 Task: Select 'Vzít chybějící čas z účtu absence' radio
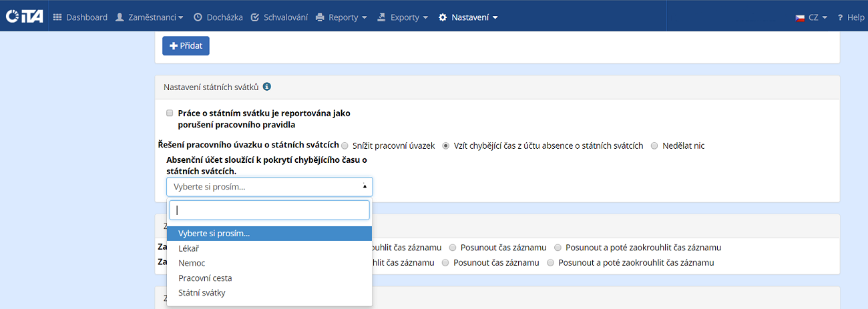pyautogui.click(x=446, y=145)
